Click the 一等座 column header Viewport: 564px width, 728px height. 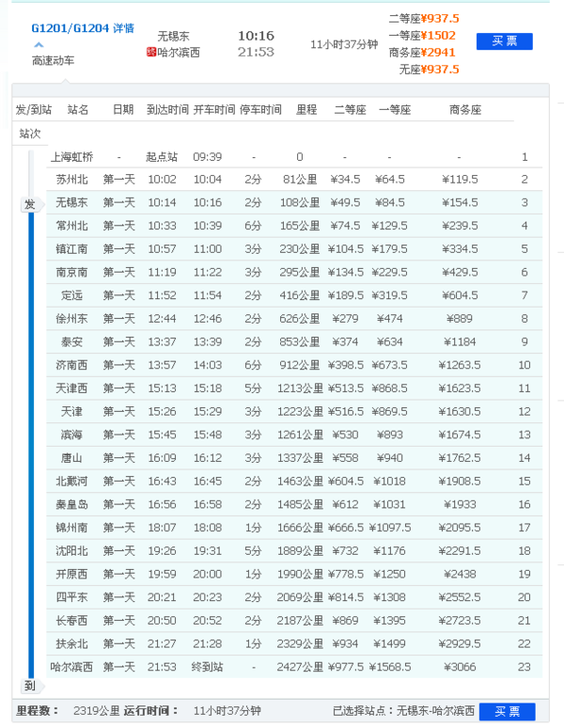pos(395,109)
